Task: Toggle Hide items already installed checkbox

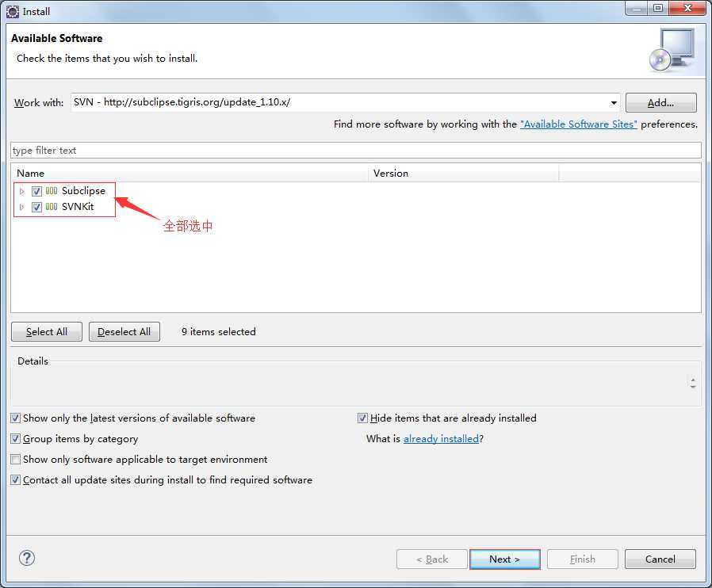Action: pos(362,418)
